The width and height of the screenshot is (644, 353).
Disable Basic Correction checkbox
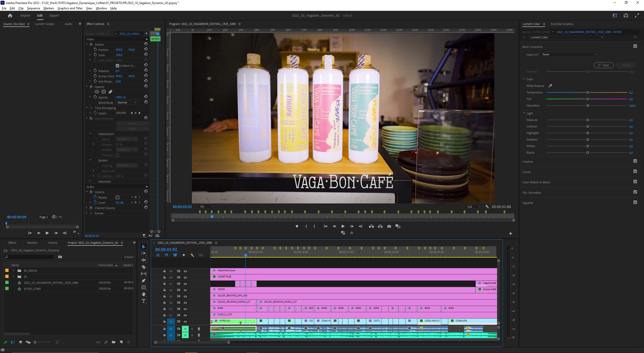tap(635, 46)
